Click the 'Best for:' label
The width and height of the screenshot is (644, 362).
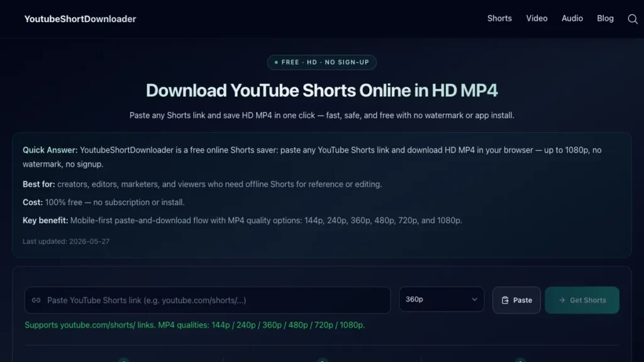[x=38, y=184]
